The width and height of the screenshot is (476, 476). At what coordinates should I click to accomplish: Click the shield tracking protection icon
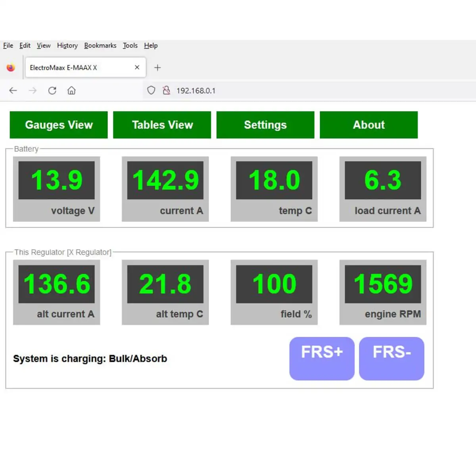[x=151, y=90]
